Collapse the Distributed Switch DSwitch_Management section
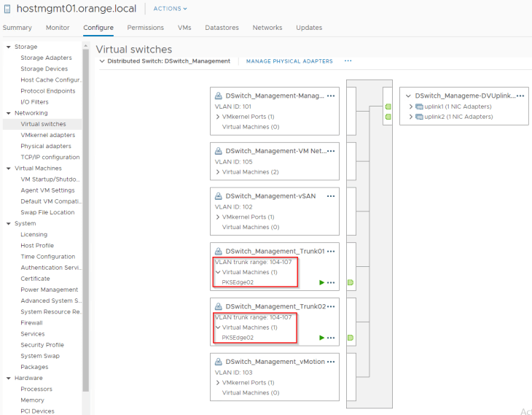532x415 pixels. pos(101,61)
